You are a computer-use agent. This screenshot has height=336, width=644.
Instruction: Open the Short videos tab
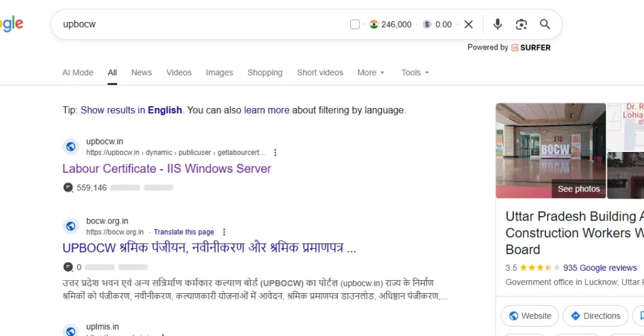pyautogui.click(x=320, y=73)
